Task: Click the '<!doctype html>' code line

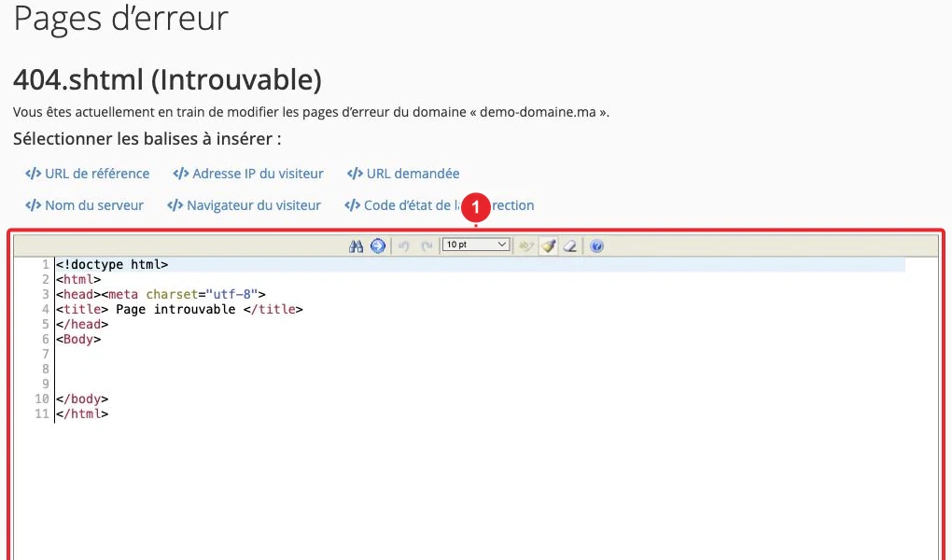Action: [x=112, y=265]
